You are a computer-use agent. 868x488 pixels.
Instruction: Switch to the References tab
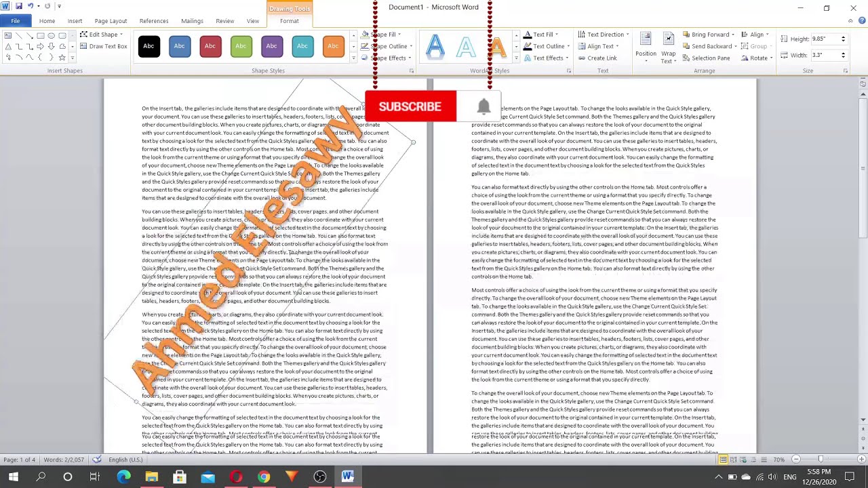[154, 21]
